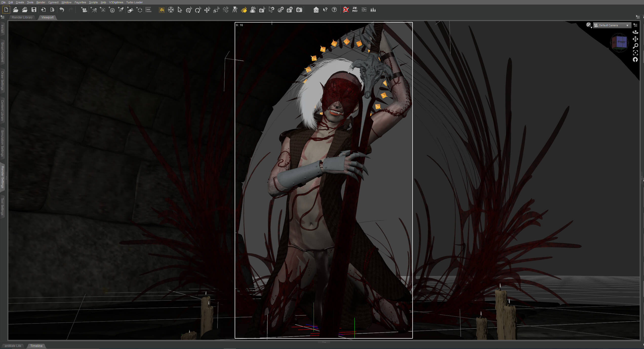The image size is (644, 349).
Task: Open the pane group options menu at left
Action: [3, 17]
